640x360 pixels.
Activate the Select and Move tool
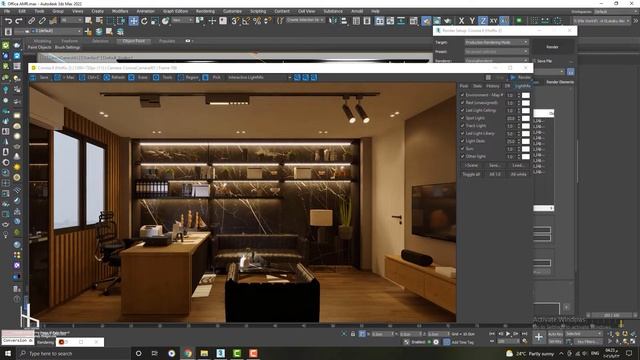click(133, 21)
